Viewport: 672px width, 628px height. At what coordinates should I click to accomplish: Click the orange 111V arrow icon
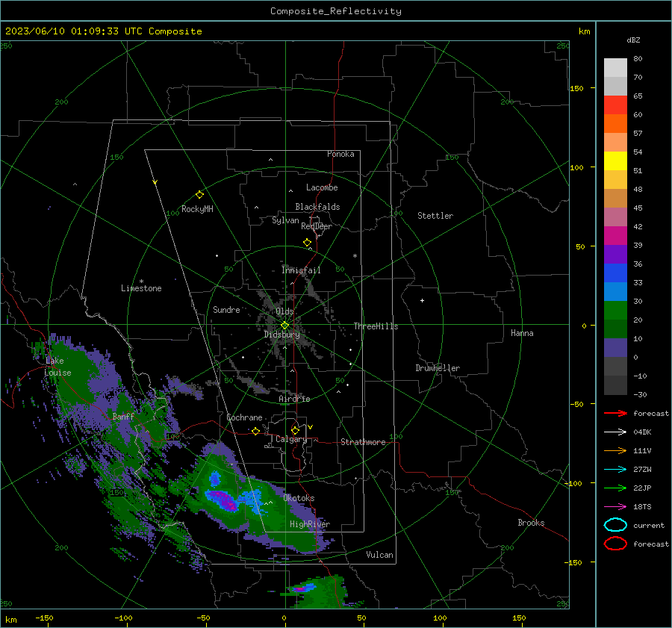pyautogui.click(x=615, y=450)
